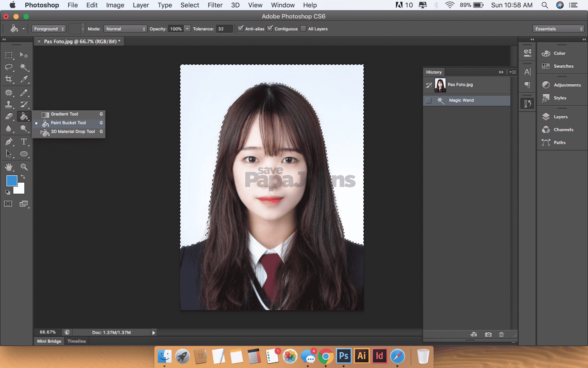Open the Foreground fill source dropdown
Screen dimensions: 588x368
49,29
